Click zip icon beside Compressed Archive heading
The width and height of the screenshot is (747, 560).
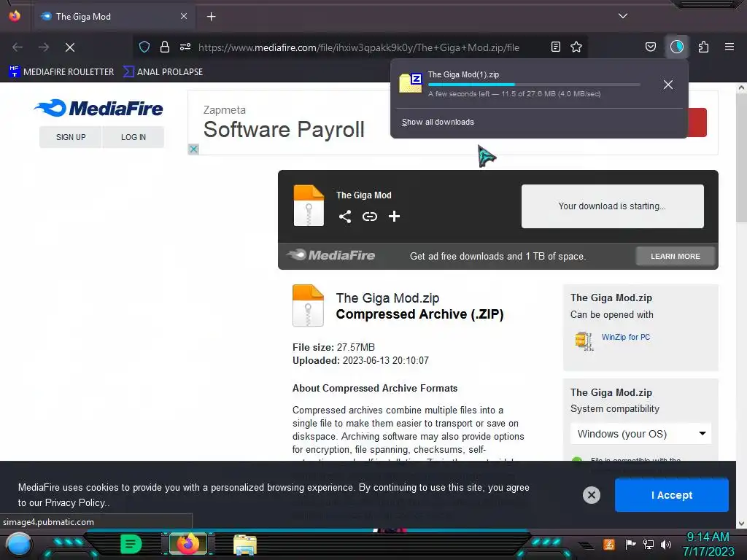tap(308, 306)
